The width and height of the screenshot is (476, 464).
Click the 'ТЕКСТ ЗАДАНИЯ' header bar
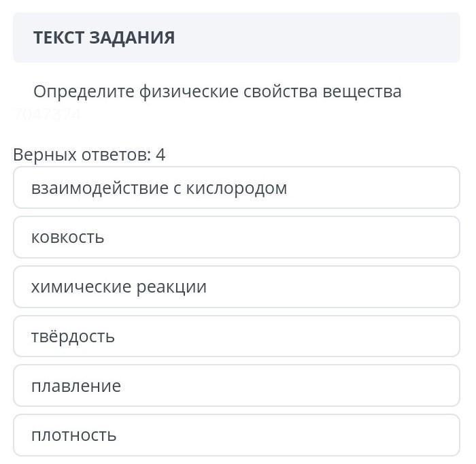(x=237, y=37)
